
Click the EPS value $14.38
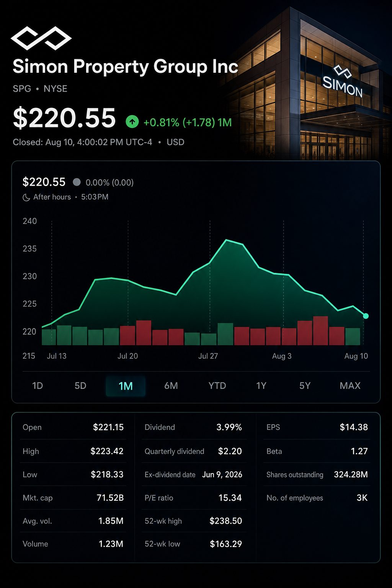pyautogui.click(x=354, y=427)
